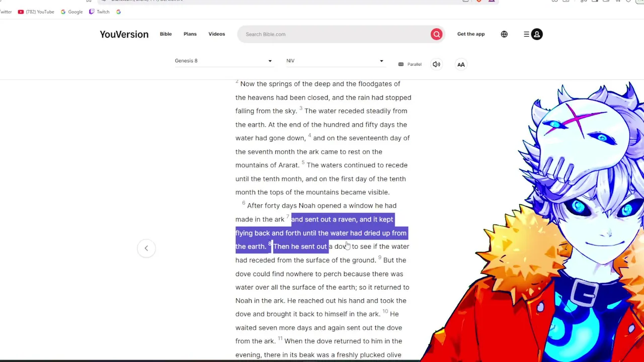This screenshot has height=362, width=644.
Task: Open the Twitch bookmark
Action: point(99,12)
